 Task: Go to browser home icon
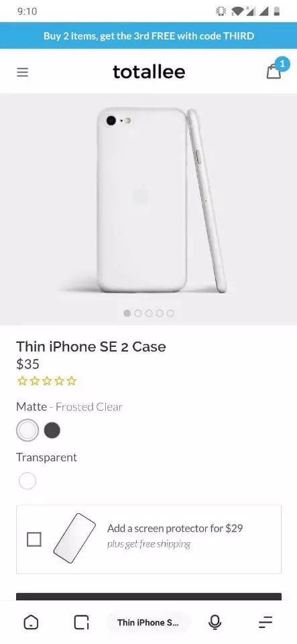[x=31, y=623]
